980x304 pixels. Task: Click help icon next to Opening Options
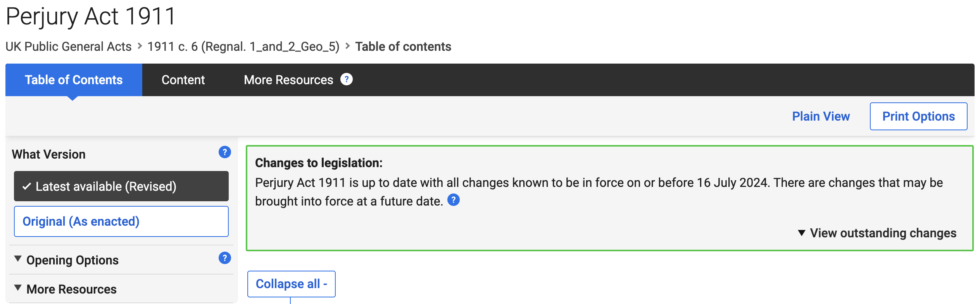click(224, 258)
